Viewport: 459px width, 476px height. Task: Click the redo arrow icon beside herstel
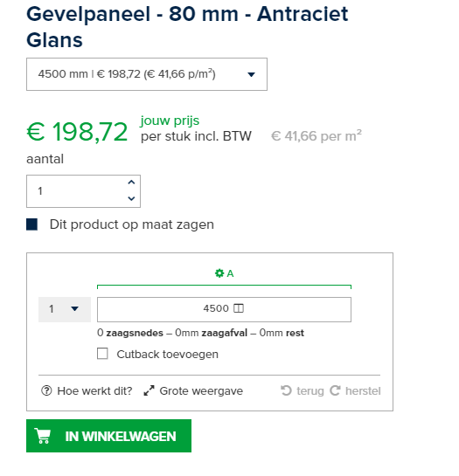pos(335,390)
